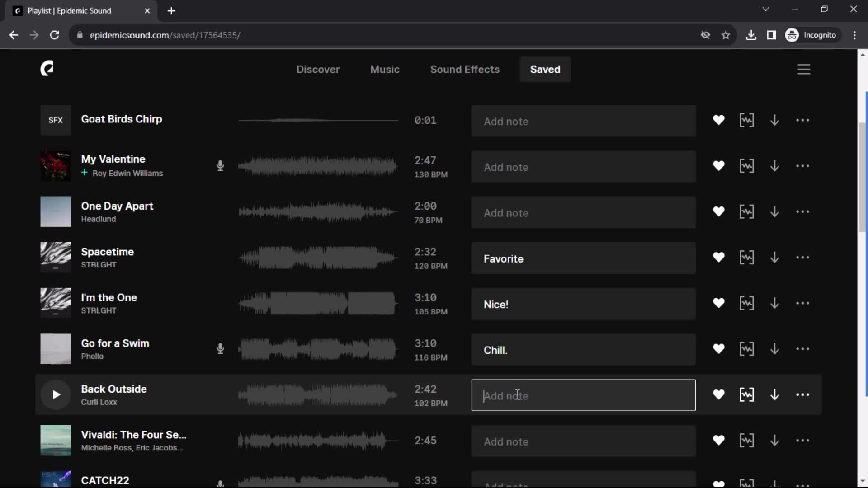Find similar tracks for Go for a Swim
Viewport: 868px width, 488px height.
746,349
